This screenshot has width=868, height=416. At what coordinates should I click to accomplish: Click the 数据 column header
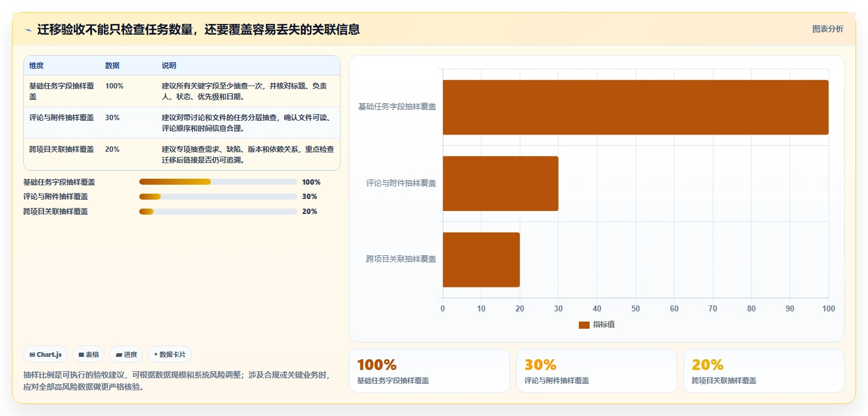pos(112,66)
